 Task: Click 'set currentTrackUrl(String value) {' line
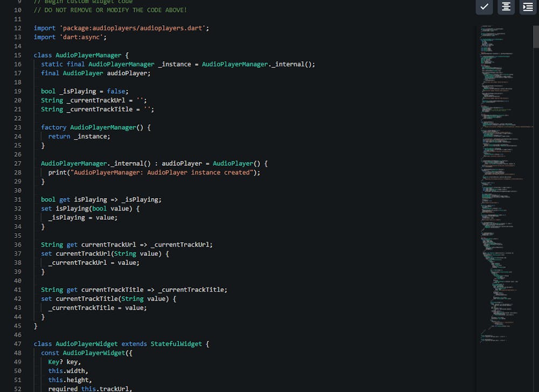pos(105,254)
